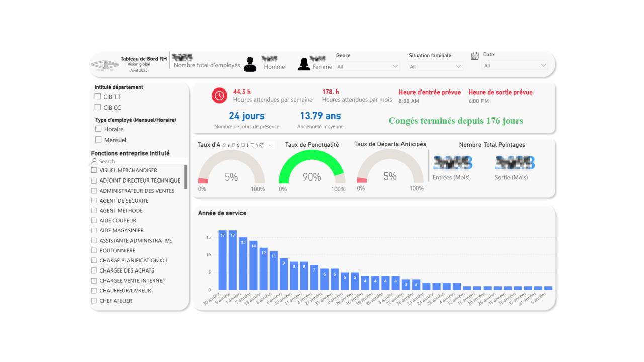The image size is (644, 362).
Task: Select AIDE COUPEUR checkbox
Action: 94,220
